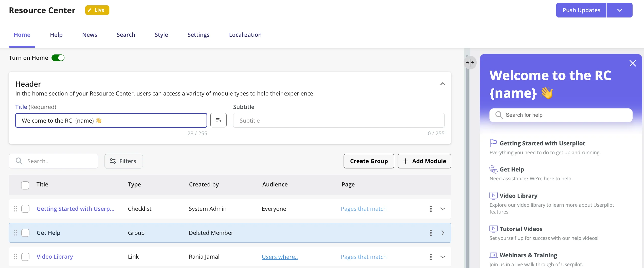Collapse the Header section
This screenshot has height=268, width=644.
[x=443, y=84]
